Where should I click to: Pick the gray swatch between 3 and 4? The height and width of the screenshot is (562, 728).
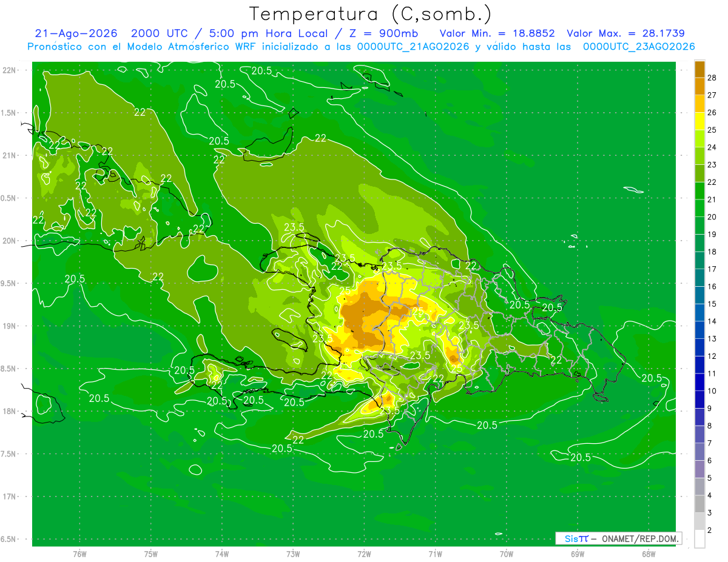[700, 504]
